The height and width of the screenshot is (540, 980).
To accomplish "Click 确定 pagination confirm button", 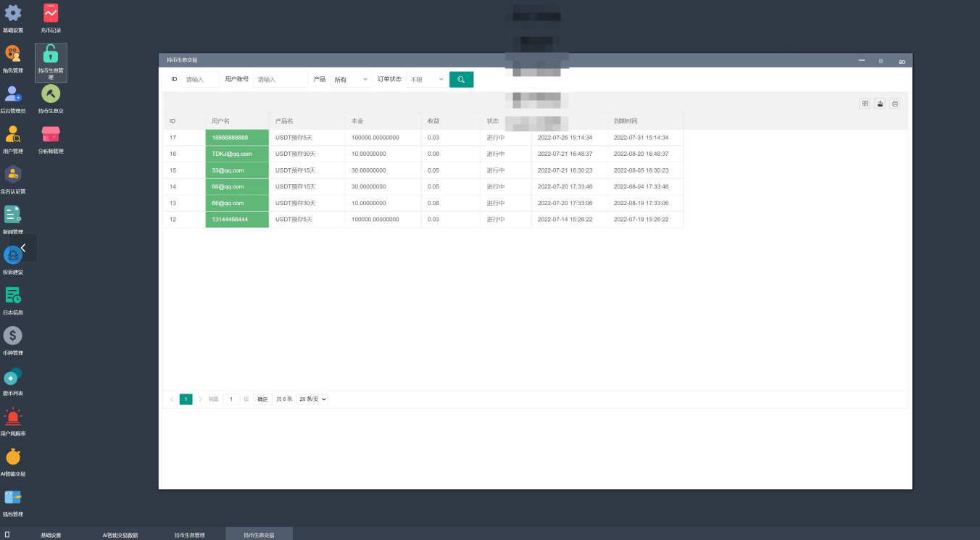I will click(x=262, y=399).
